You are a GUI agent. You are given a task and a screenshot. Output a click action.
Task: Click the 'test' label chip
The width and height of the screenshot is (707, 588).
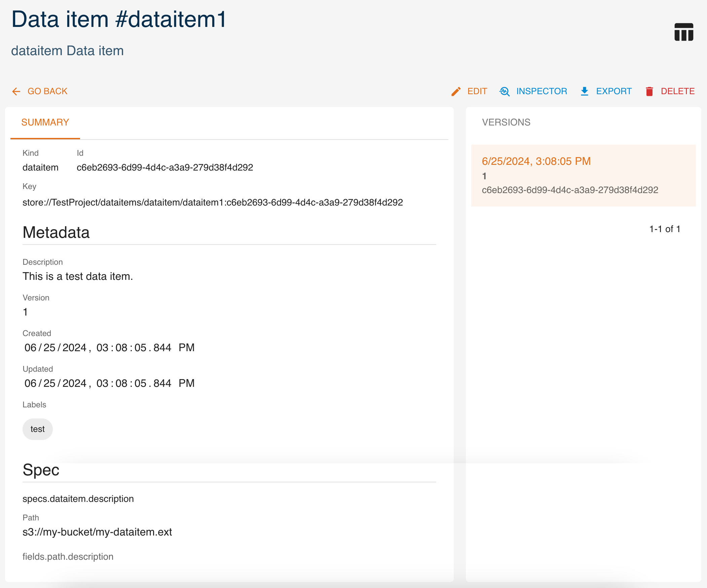click(37, 429)
